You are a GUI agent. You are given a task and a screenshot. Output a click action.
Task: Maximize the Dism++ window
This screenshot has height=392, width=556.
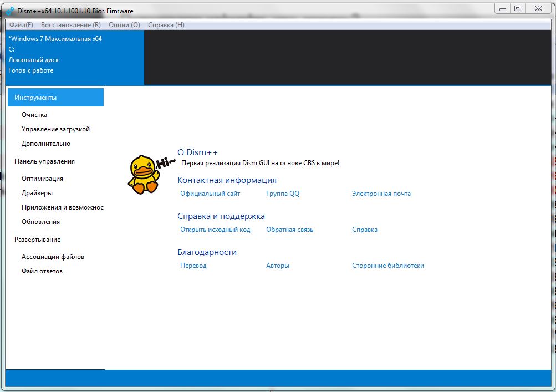pos(518,8)
